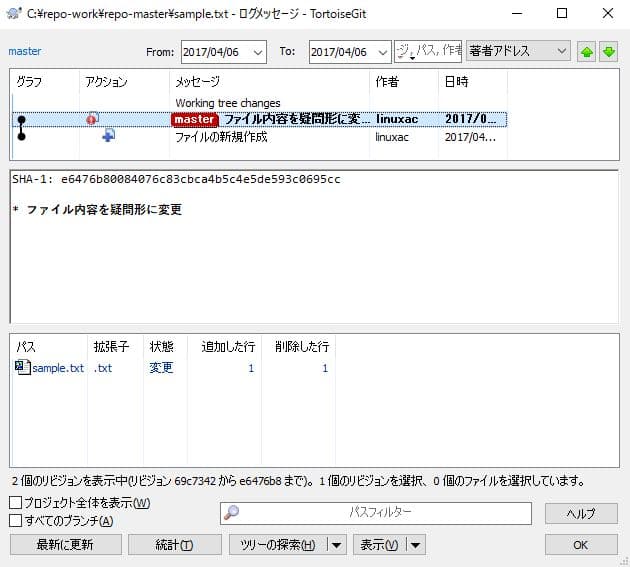Click the green up arrow button
The image size is (630, 567).
tap(586, 51)
